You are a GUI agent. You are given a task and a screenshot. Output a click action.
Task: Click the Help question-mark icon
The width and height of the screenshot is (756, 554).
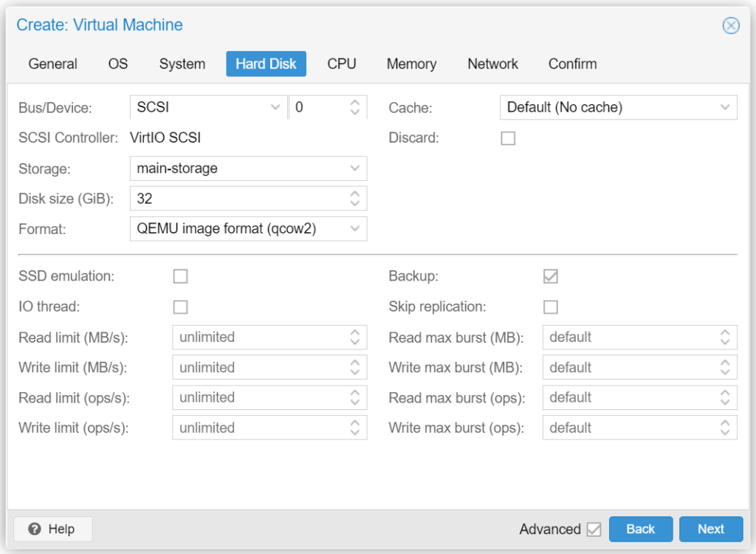pos(35,529)
